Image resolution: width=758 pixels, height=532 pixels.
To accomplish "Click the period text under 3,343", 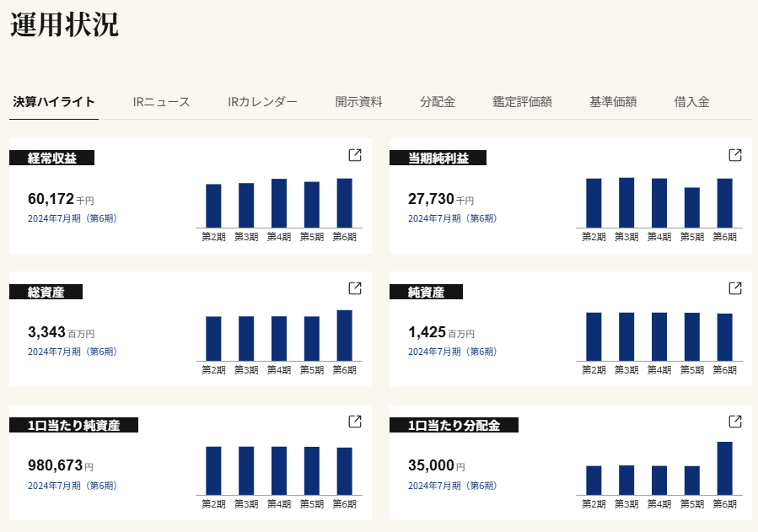I will tap(73, 352).
